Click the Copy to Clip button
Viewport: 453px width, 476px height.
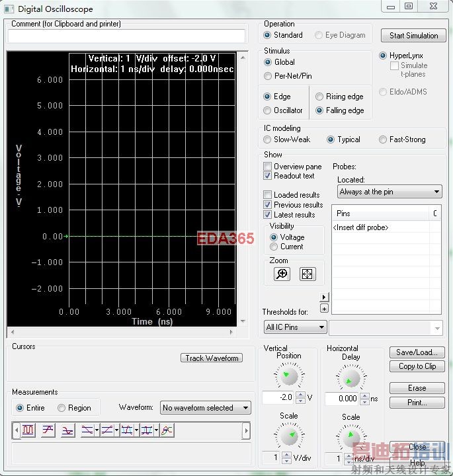click(417, 366)
